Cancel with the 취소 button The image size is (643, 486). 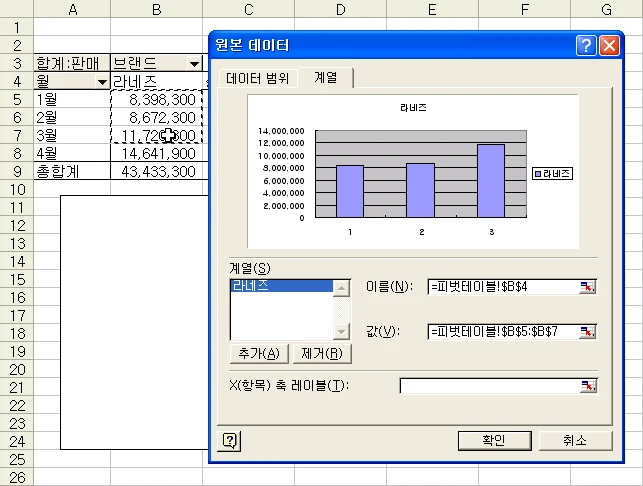pyautogui.click(x=575, y=441)
